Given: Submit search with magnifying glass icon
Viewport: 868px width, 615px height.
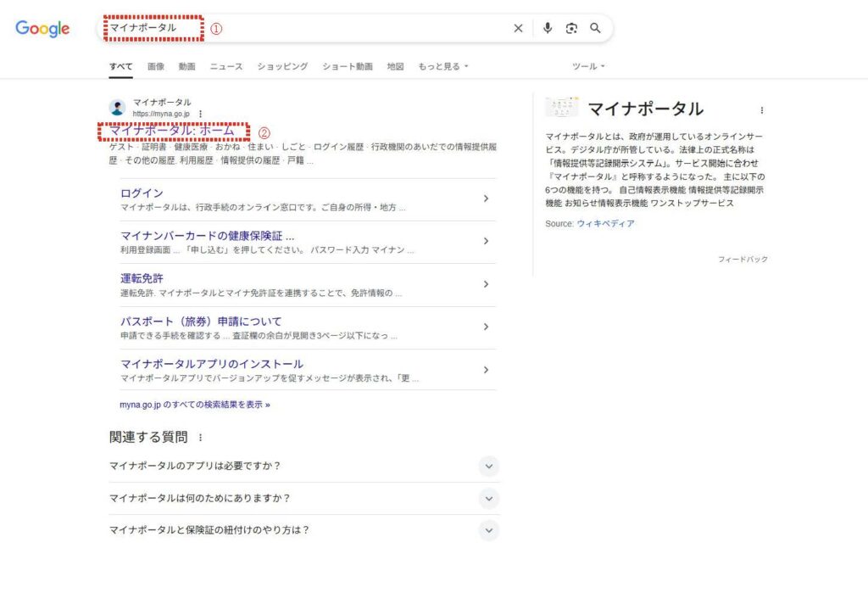Looking at the screenshot, I should (x=595, y=28).
